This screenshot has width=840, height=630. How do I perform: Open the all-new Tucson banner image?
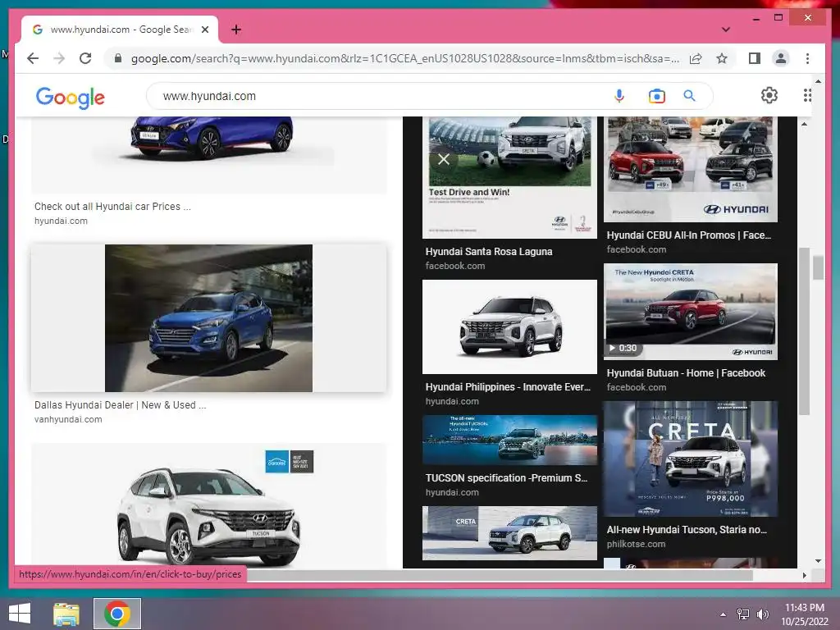(509, 440)
